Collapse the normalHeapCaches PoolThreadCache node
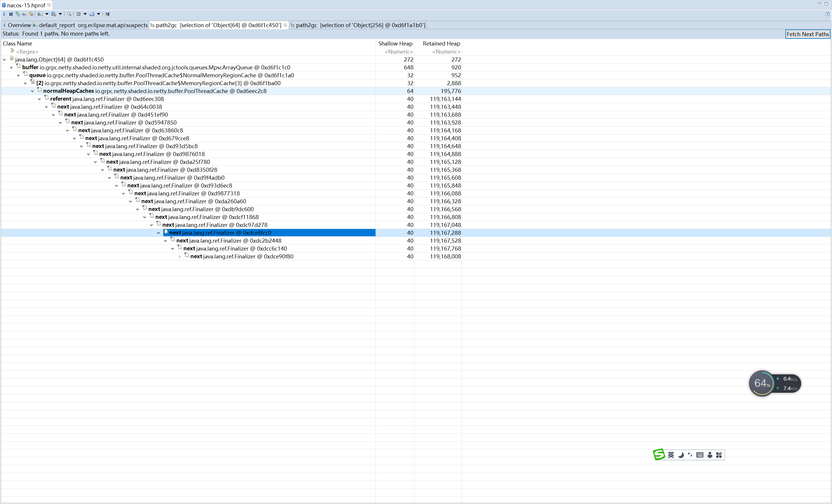Screen dimensions: 832x504 (x=32, y=91)
